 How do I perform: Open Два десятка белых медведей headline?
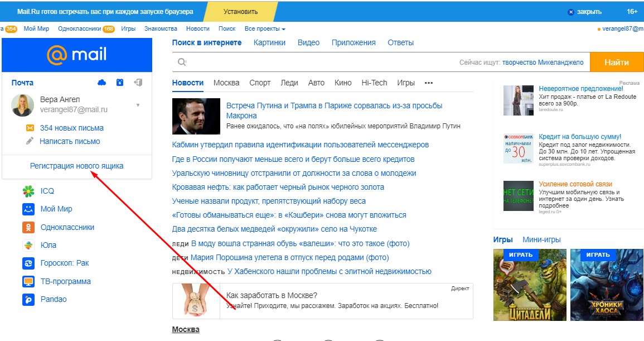coord(274,229)
